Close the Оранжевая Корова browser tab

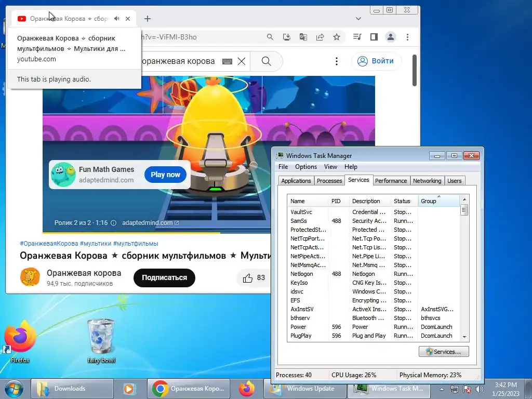point(128,19)
